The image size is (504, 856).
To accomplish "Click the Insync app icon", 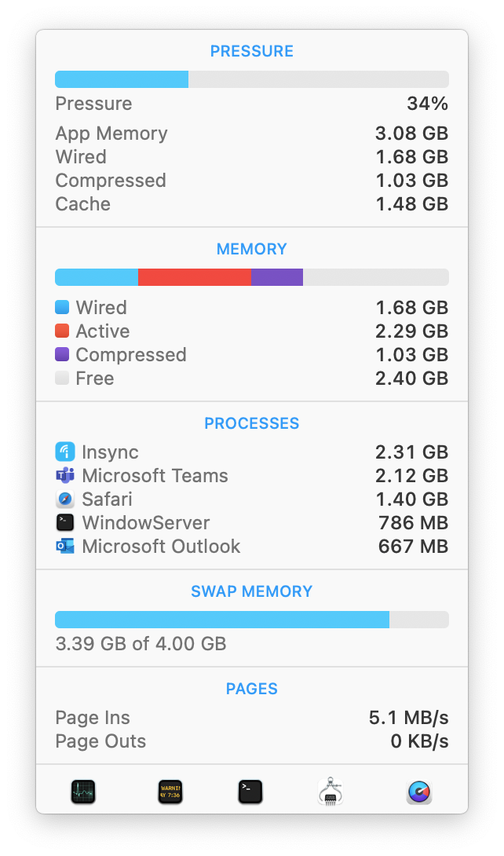I will [65, 452].
